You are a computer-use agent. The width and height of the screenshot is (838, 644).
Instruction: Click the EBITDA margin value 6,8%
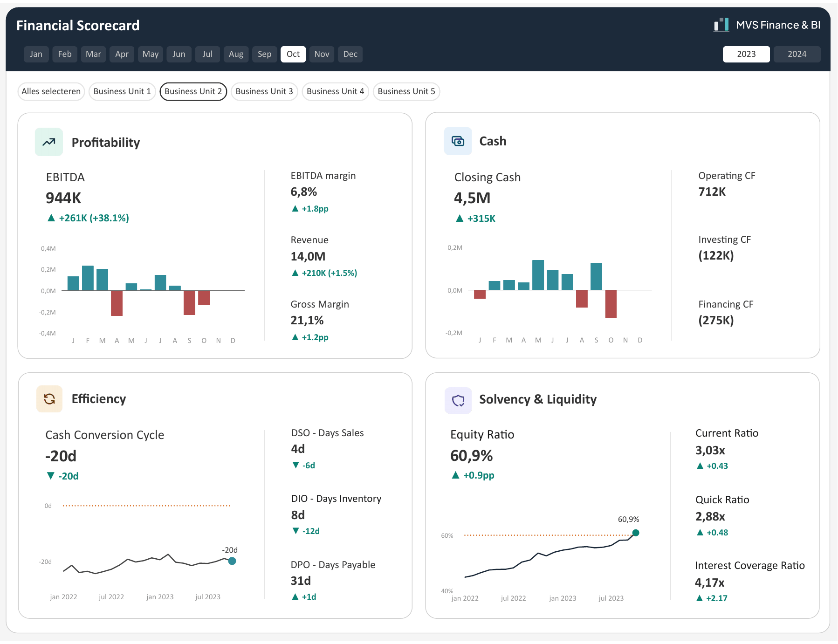304,192
